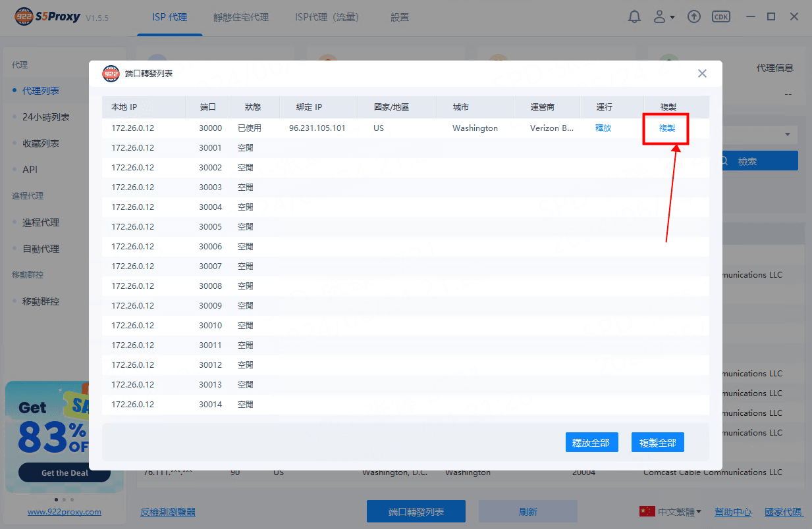
Task: Open 收藏列表 in sidebar
Action: click(x=41, y=143)
